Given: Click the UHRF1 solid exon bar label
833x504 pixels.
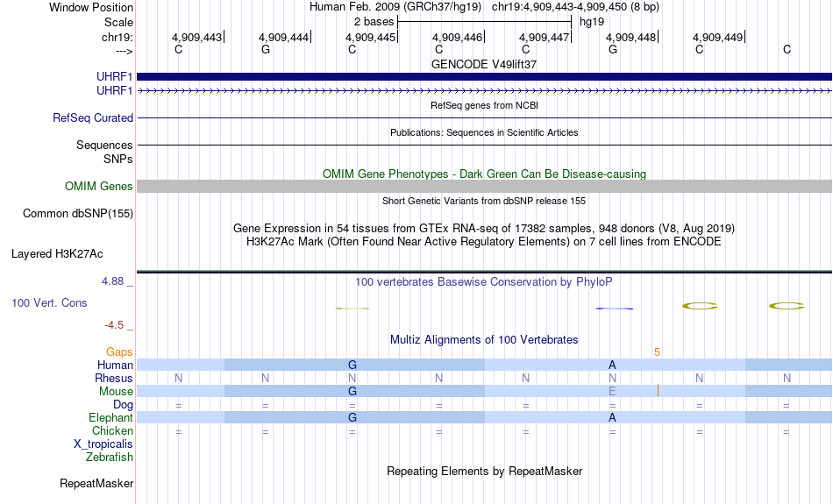Looking at the screenshot, I should pyautogui.click(x=114, y=76).
